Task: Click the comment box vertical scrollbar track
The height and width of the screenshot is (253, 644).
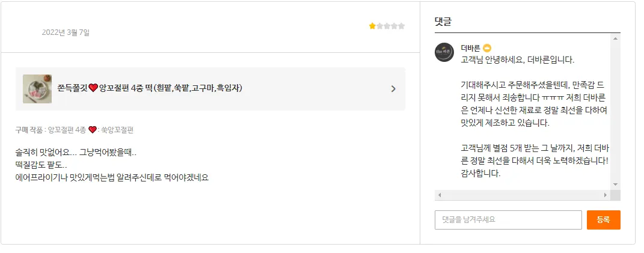Action: [615, 111]
